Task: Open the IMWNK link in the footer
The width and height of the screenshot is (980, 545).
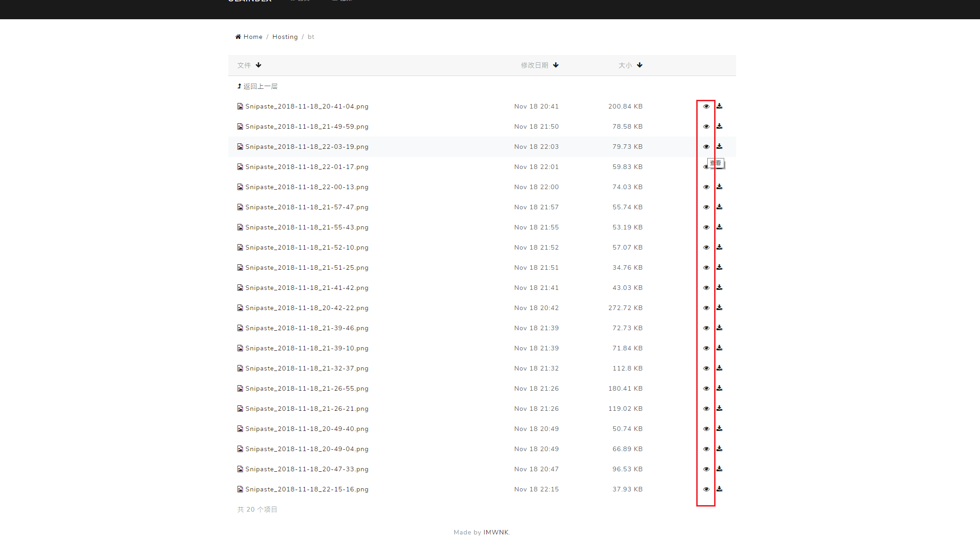Action: [496, 532]
